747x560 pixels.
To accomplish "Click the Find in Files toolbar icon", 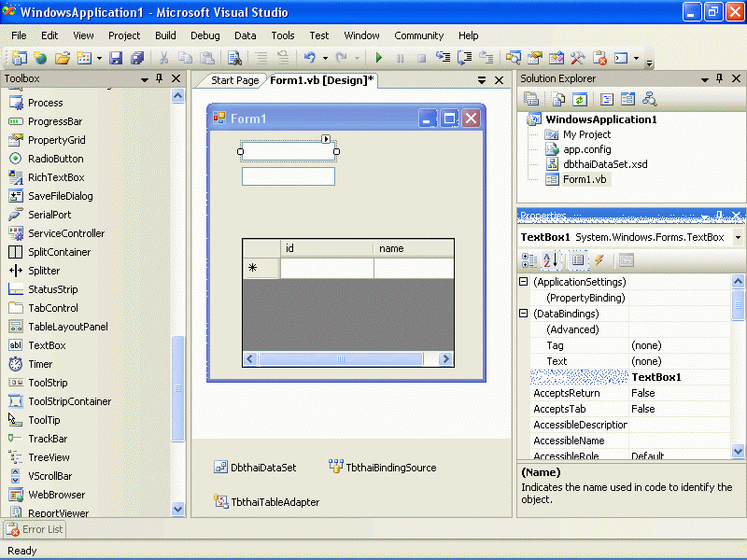I will [x=234, y=58].
